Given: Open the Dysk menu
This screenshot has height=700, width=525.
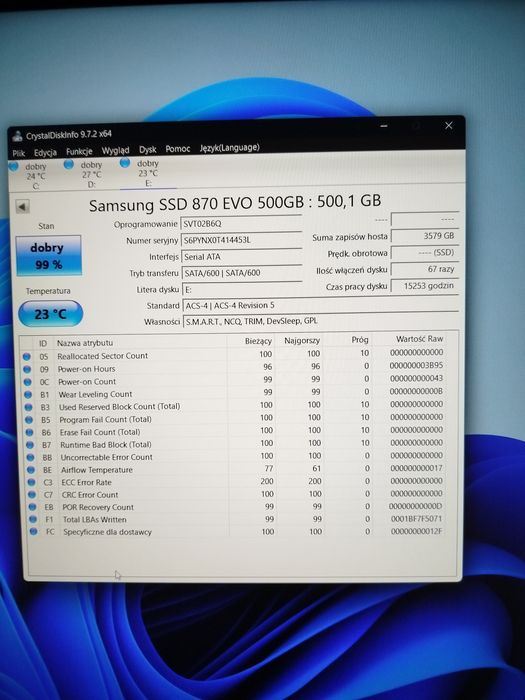Looking at the screenshot, I should [148, 150].
